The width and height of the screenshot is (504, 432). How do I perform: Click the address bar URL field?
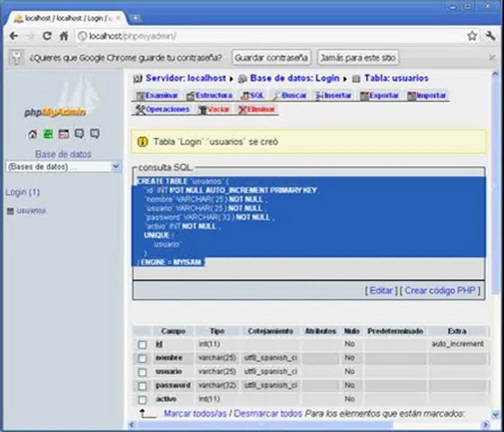270,36
